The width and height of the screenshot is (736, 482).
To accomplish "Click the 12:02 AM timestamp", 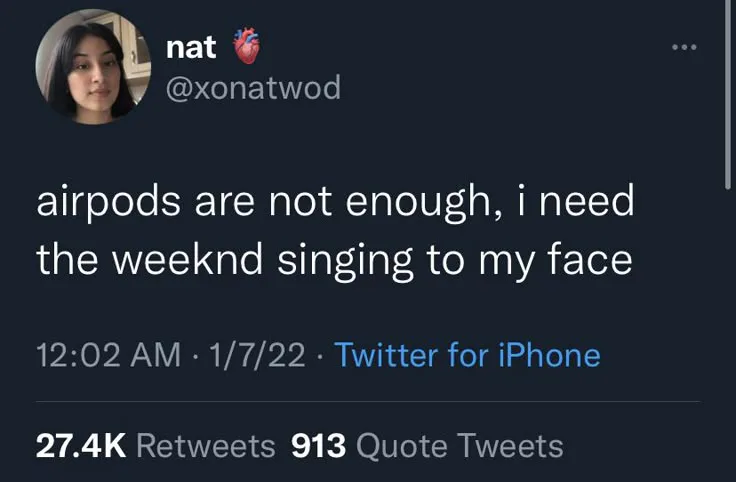I will point(107,354).
